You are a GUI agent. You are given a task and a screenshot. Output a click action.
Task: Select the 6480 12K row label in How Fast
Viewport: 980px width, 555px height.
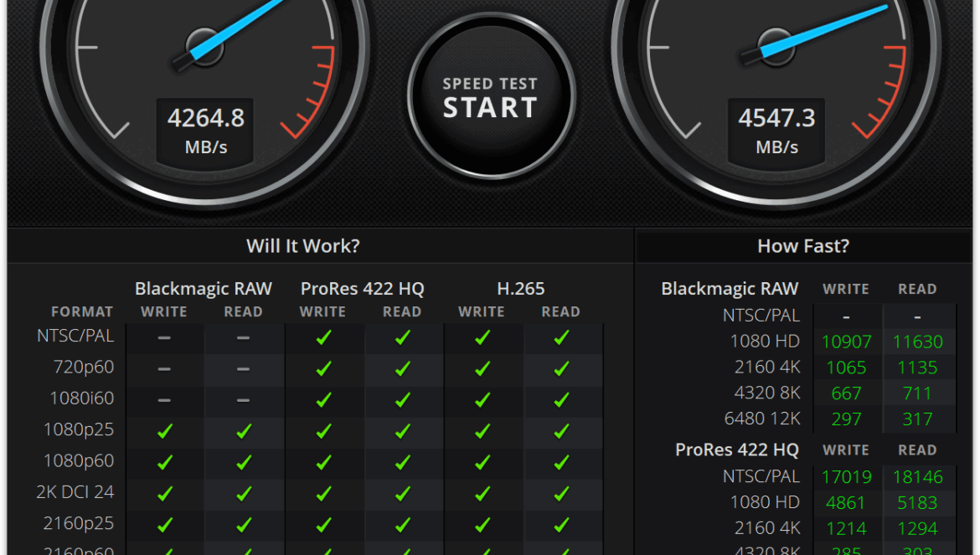point(762,419)
